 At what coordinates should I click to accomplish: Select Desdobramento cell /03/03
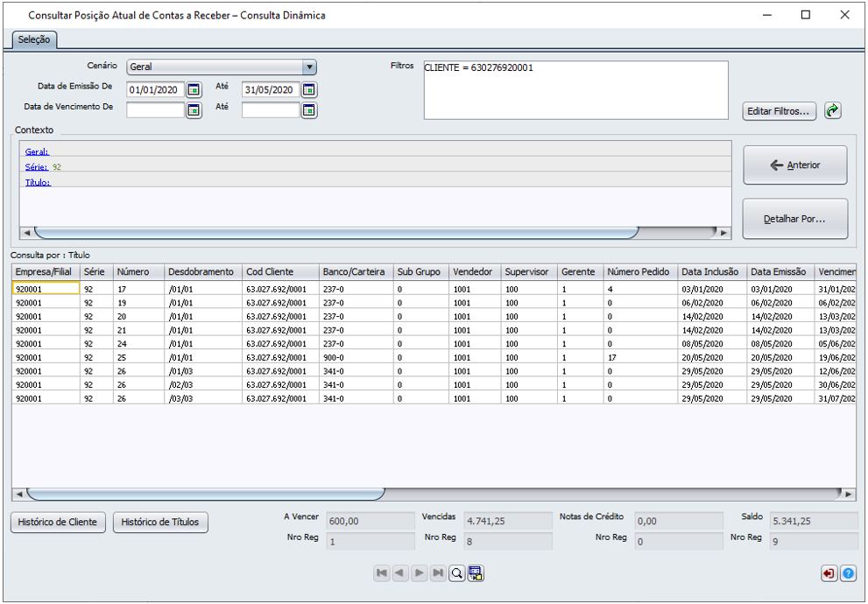tap(203, 399)
